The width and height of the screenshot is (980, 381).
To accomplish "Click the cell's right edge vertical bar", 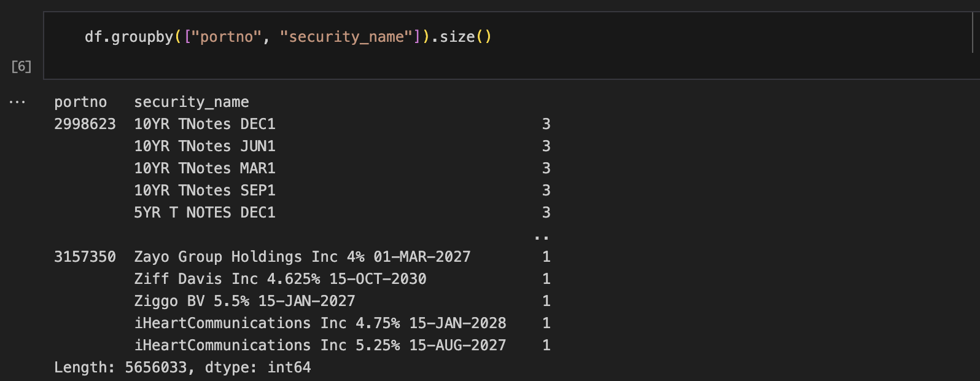I will (x=973, y=34).
